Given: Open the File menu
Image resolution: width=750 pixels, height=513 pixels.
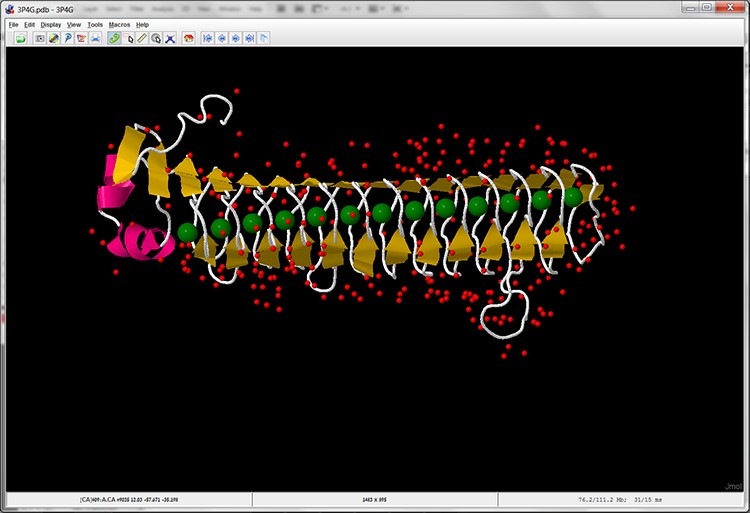Looking at the screenshot, I should point(13,24).
